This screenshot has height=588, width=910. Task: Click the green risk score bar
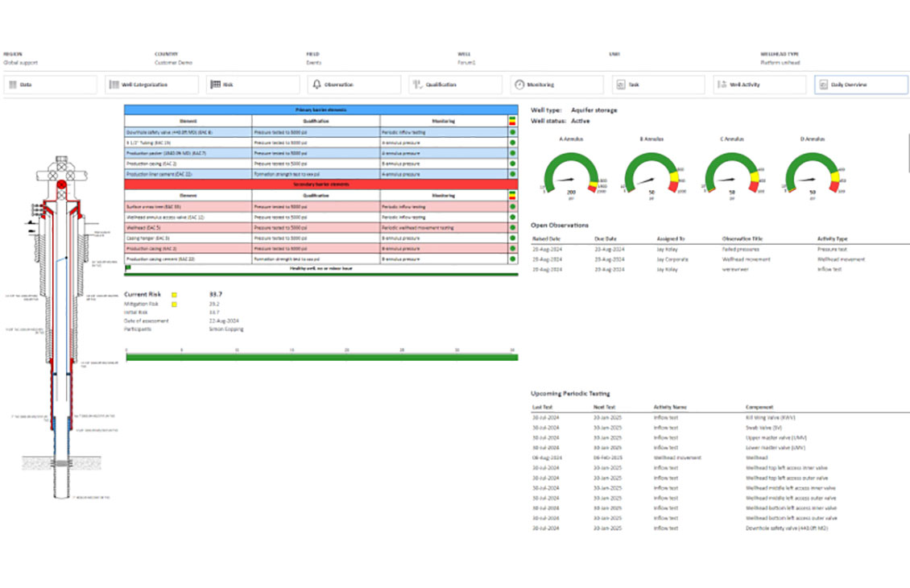(x=321, y=357)
